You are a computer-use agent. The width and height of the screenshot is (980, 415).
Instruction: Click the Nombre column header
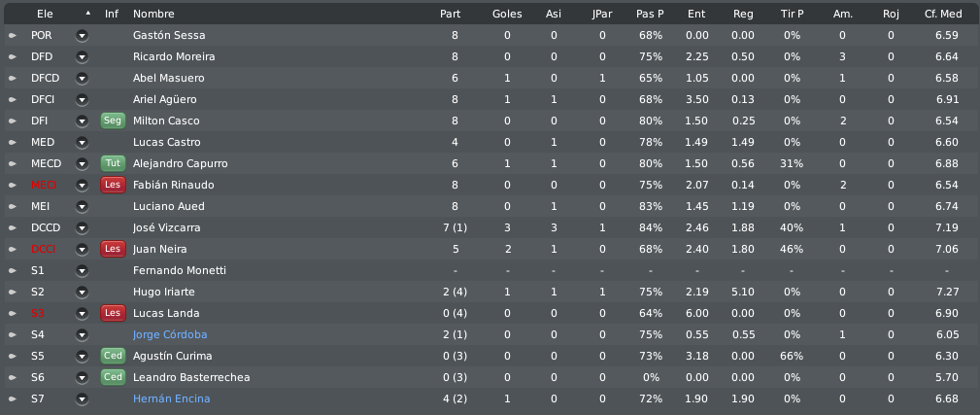point(153,14)
